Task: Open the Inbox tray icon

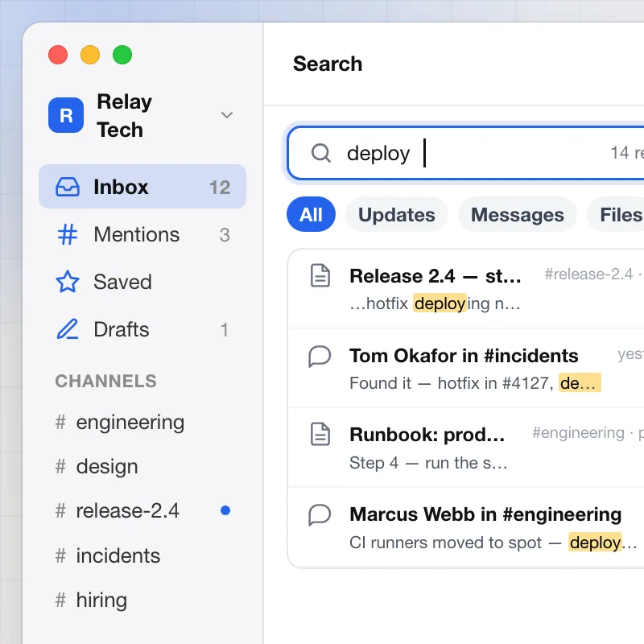Action: click(68, 187)
